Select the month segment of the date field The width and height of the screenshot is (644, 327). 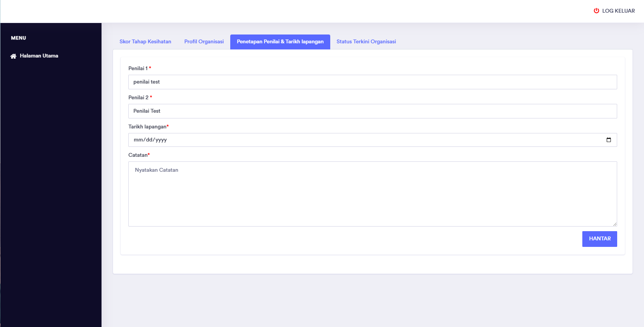pos(138,140)
